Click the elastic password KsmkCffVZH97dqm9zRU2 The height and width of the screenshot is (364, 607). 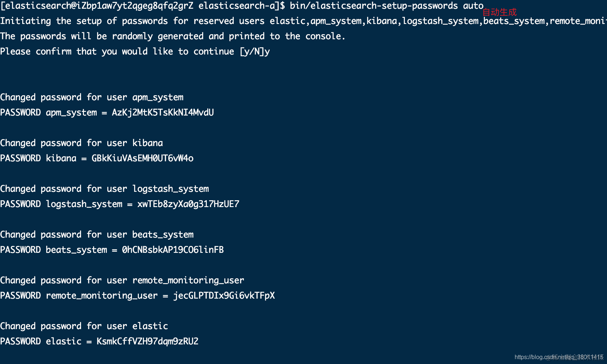click(147, 341)
